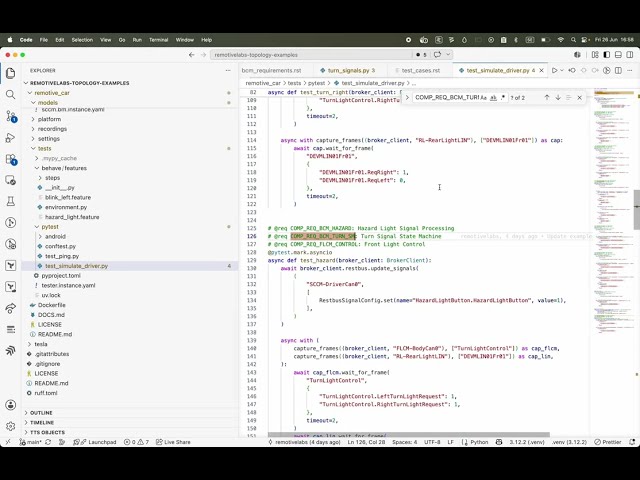Open the Explorer view in activity bar

11,73
